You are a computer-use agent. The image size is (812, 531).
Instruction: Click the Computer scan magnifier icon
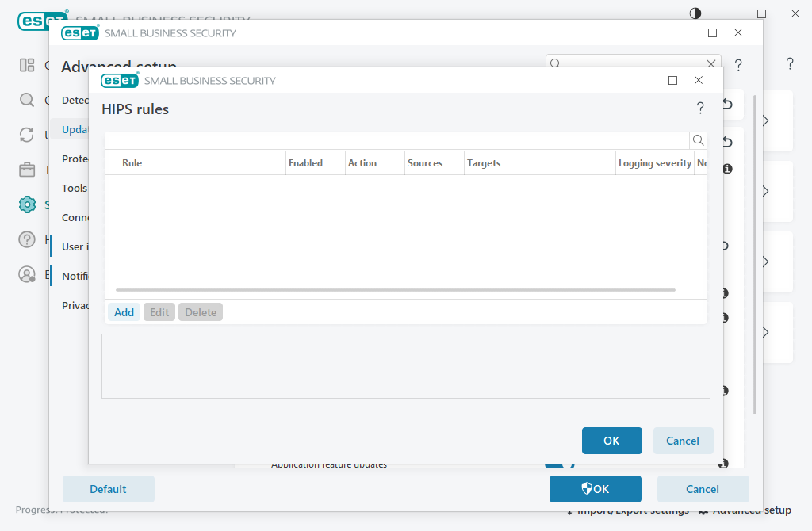[27, 101]
